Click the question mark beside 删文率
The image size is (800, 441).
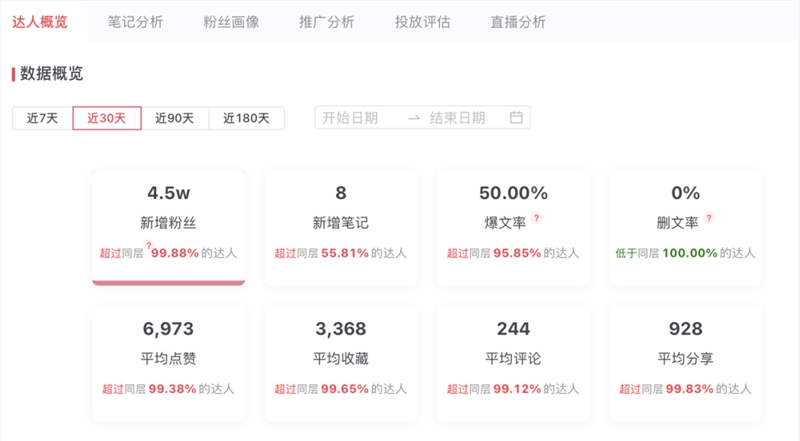click(709, 218)
